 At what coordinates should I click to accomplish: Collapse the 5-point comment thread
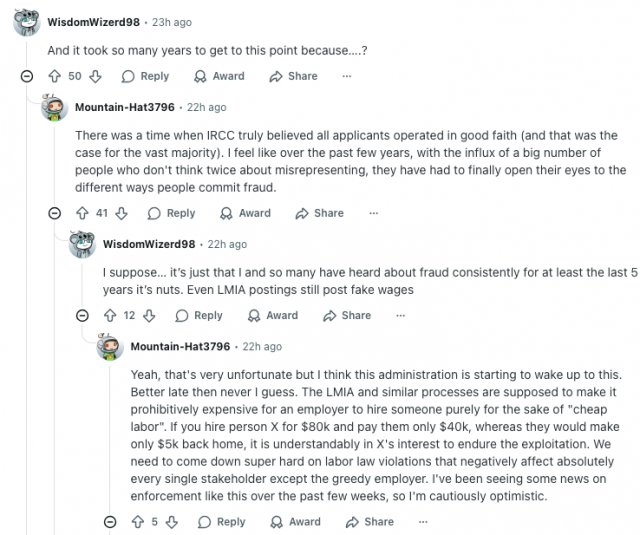pos(111,521)
